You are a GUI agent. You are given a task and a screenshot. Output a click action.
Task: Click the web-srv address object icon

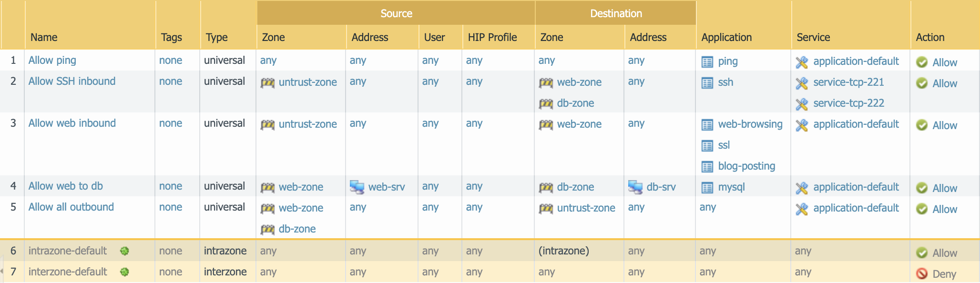[357, 187]
